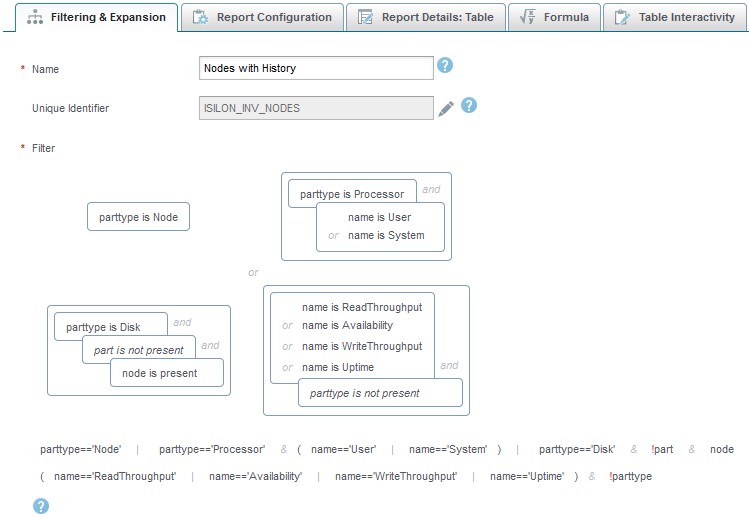Select the 'parttype is Disk' filter box

[x=111, y=327]
